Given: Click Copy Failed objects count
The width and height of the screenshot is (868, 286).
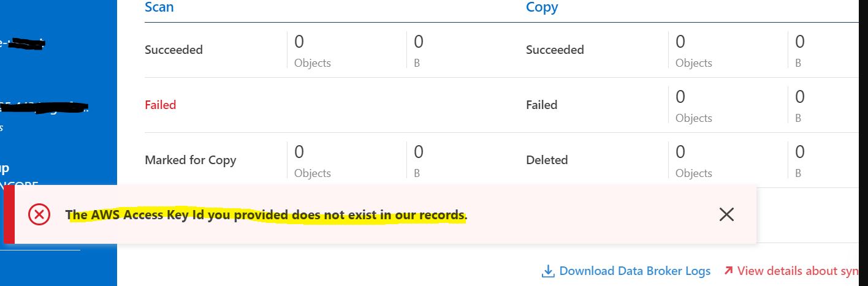Looking at the screenshot, I should coord(680,97).
